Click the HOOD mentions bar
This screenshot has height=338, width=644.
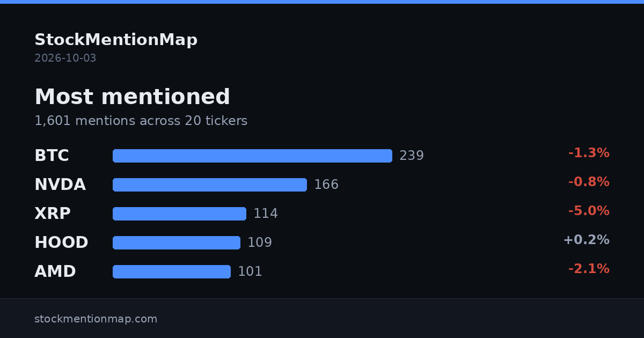click(177, 243)
